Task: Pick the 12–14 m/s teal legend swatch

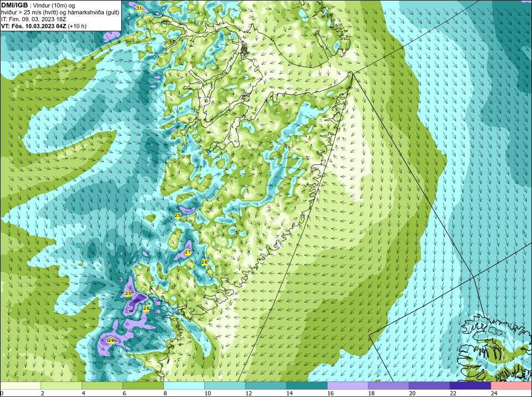Action: point(266,386)
